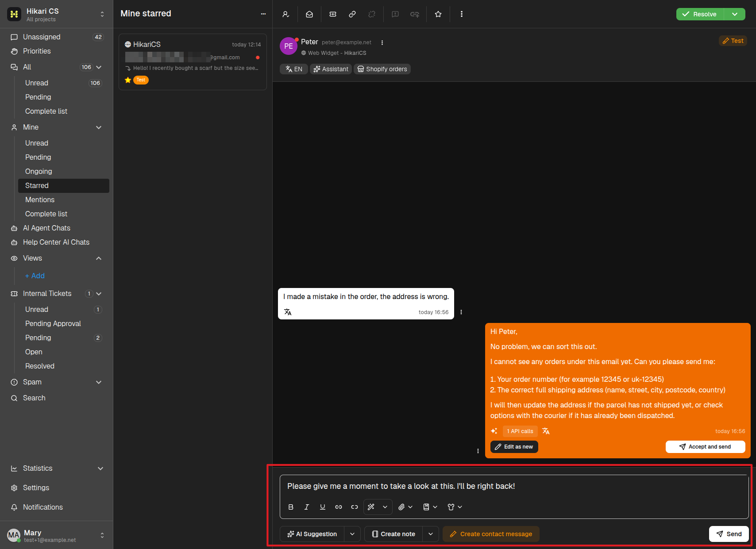Translate the customer message with translate icon
Viewport: 756px width, 549px height.
288,312
